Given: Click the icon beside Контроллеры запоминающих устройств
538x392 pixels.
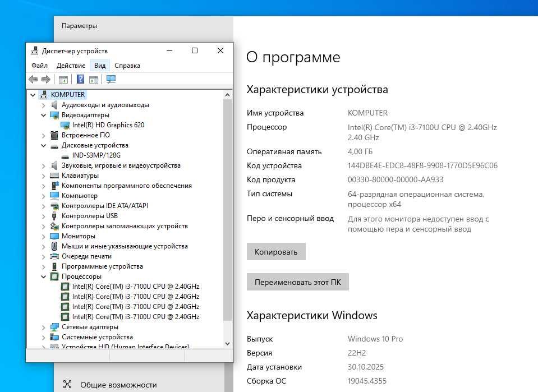Looking at the screenshot, I should point(54,226).
